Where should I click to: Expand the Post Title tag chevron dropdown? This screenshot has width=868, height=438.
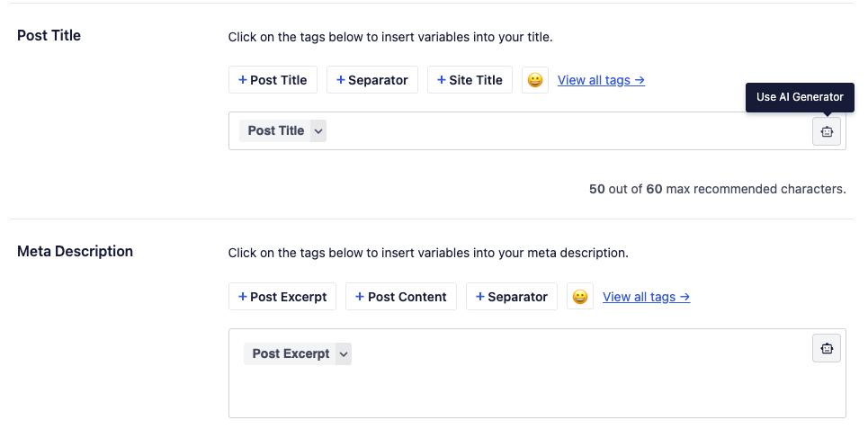pyautogui.click(x=318, y=131)
